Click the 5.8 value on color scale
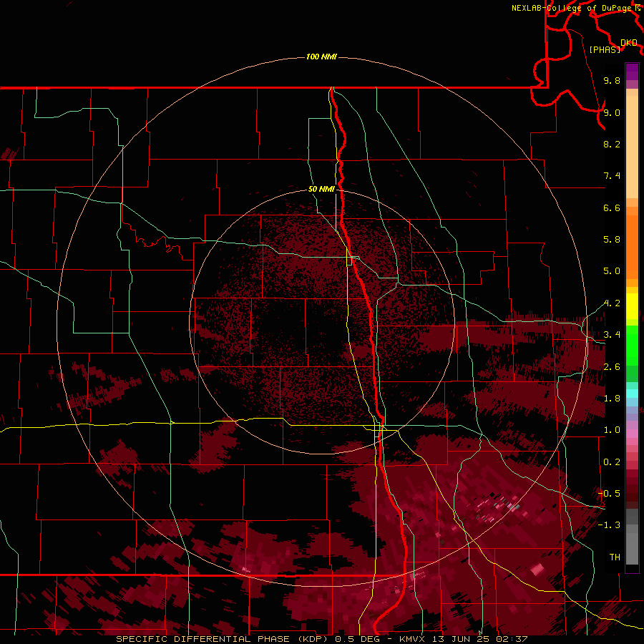The image size is (644, 644). 612,240
